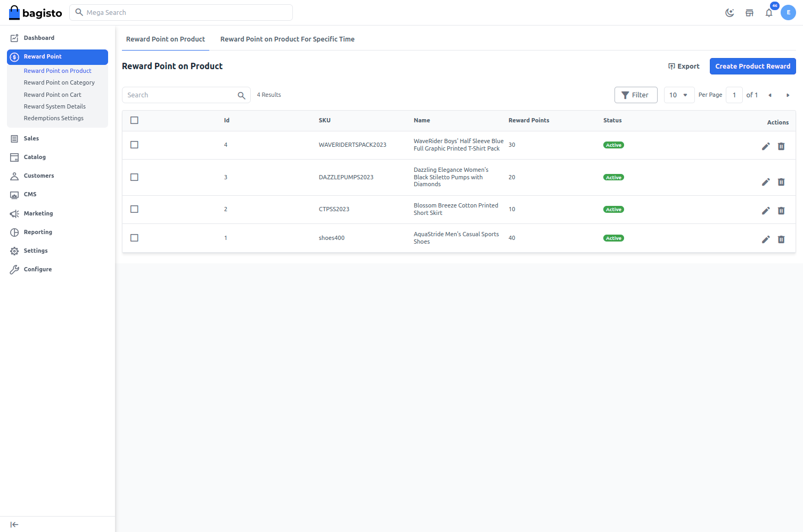Click the Settings gear icon
This screenshot has width=803, height=532.
click(x=14, y=251)
